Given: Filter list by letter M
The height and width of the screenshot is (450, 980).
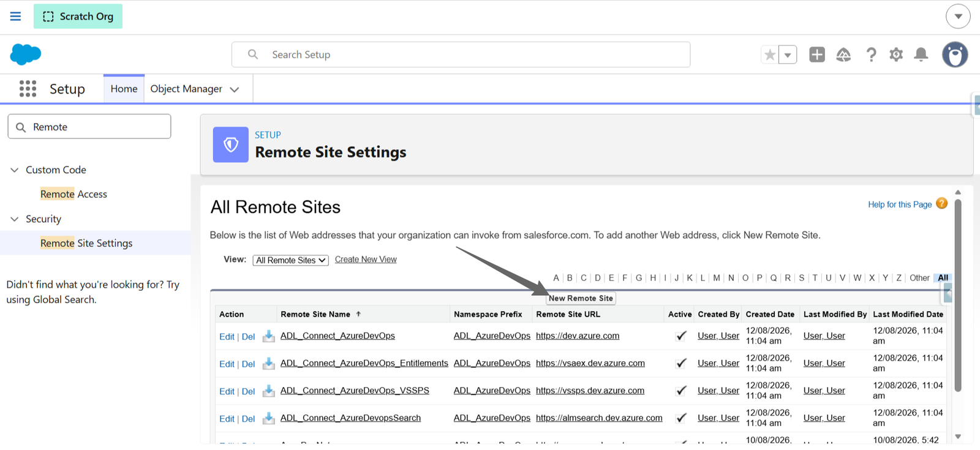Looking at the screenshot, I should 717,278.
